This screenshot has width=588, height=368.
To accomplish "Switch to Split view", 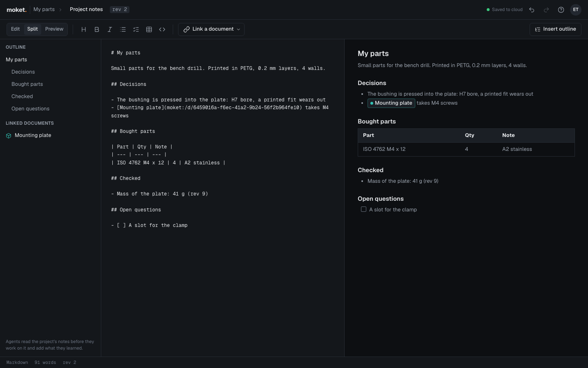I will click(32, 29).
